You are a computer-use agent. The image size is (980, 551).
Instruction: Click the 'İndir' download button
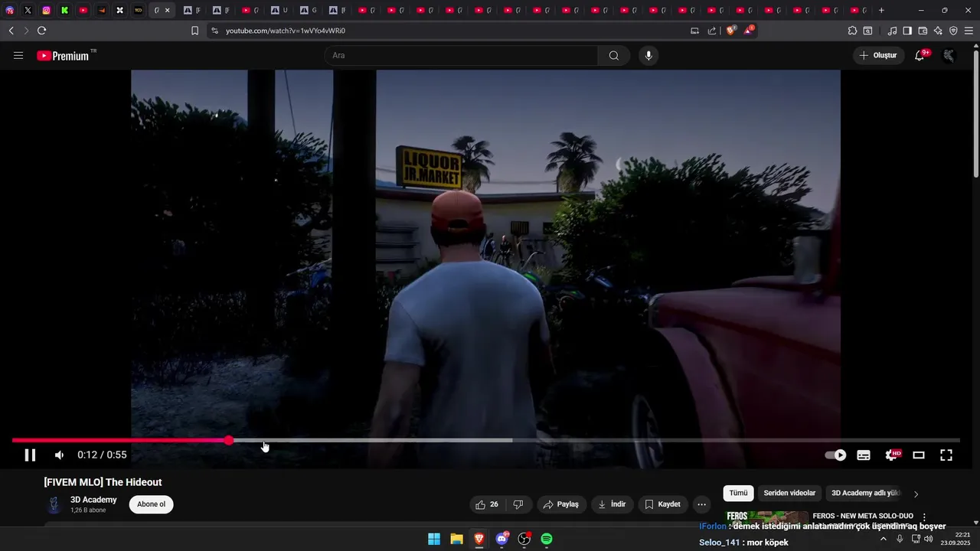coord(612,504)
